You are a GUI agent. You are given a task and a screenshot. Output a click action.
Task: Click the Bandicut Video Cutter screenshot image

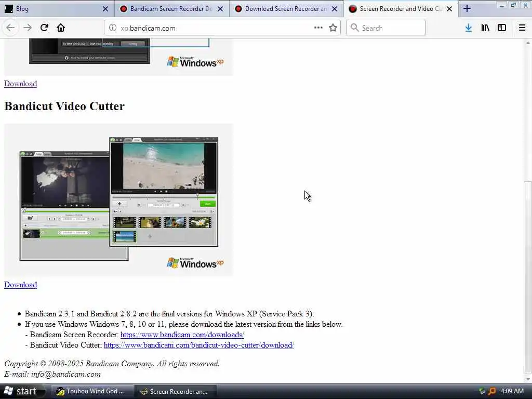[119, 200]
